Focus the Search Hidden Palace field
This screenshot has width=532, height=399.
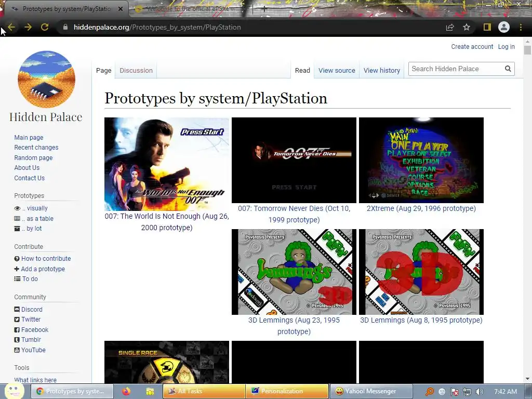point(456,69)
